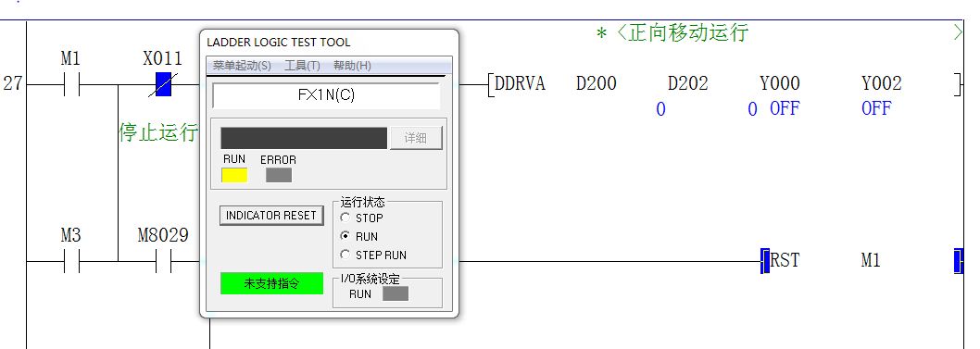Open the 帮助(H) menu
This screenshot has height=349, width=980.
click(x=352, y=66)
